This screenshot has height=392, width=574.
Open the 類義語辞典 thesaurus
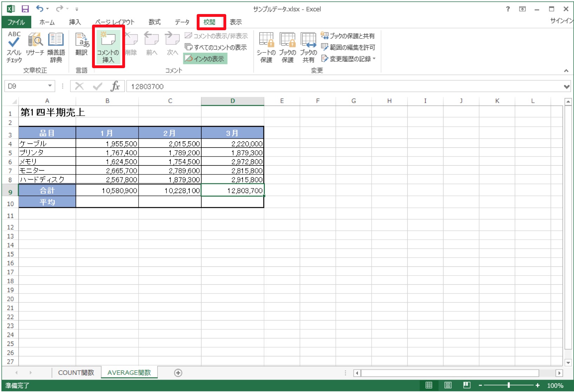coord(56,47)
